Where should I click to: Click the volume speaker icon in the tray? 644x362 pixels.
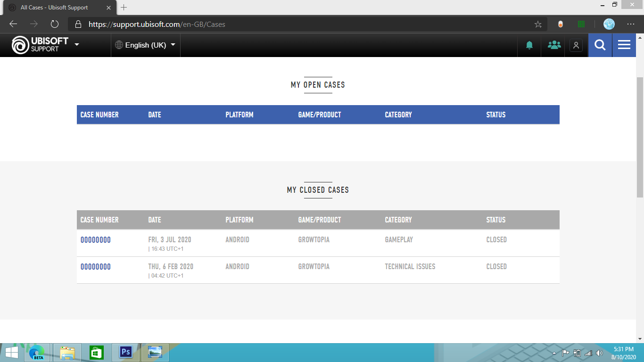click(x=599, y=353)
